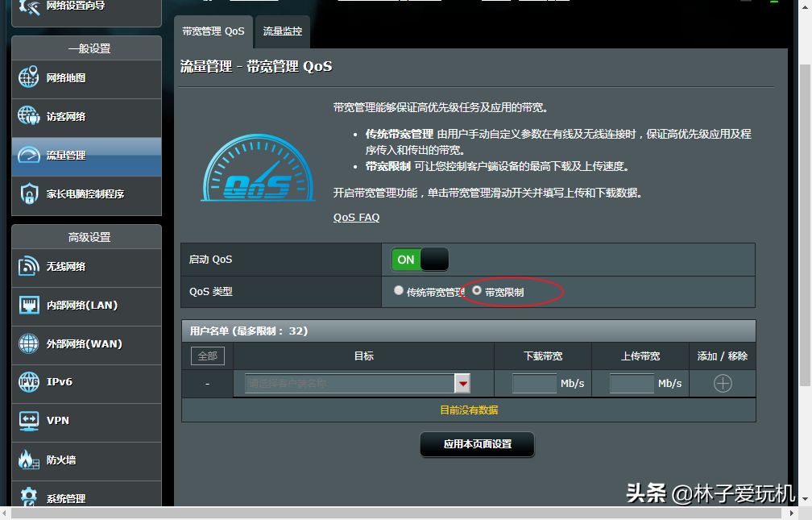
Task: Click the system administration gear icon
Action: pos(28,496)
